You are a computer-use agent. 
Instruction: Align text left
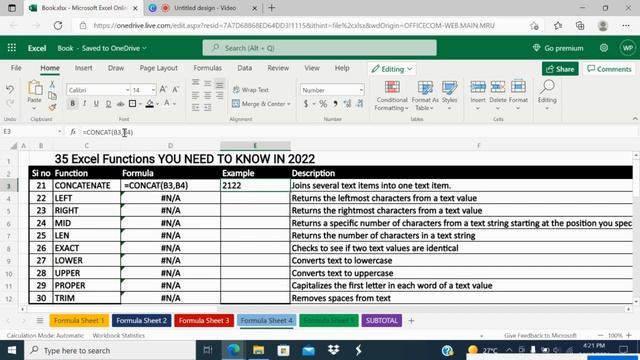click(196, 96)
